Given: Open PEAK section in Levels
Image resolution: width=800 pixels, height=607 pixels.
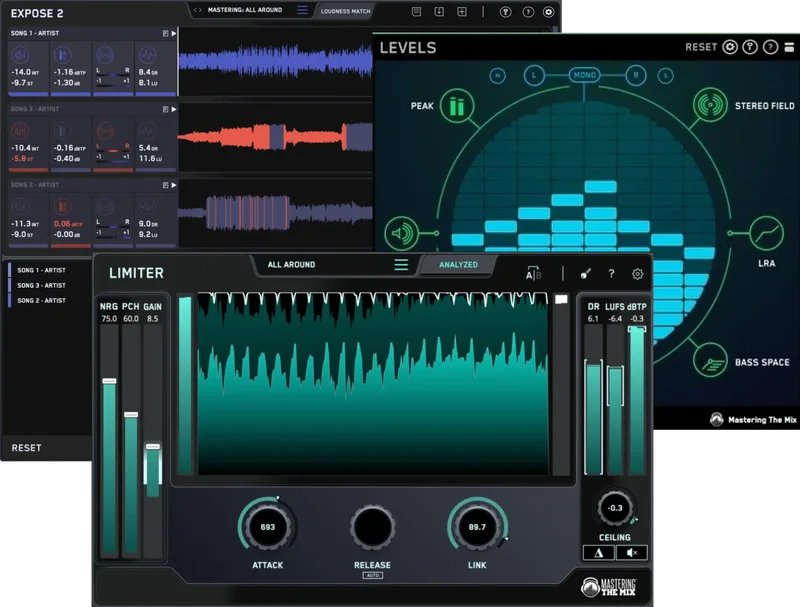Looking at the screenshot, I should [x=457, y=106].
